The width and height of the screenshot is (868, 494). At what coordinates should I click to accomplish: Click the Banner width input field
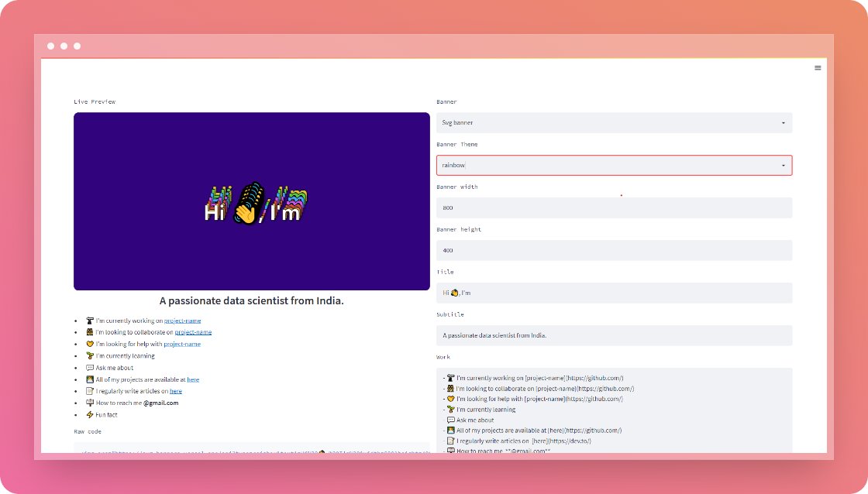click(x=614, y=208)
